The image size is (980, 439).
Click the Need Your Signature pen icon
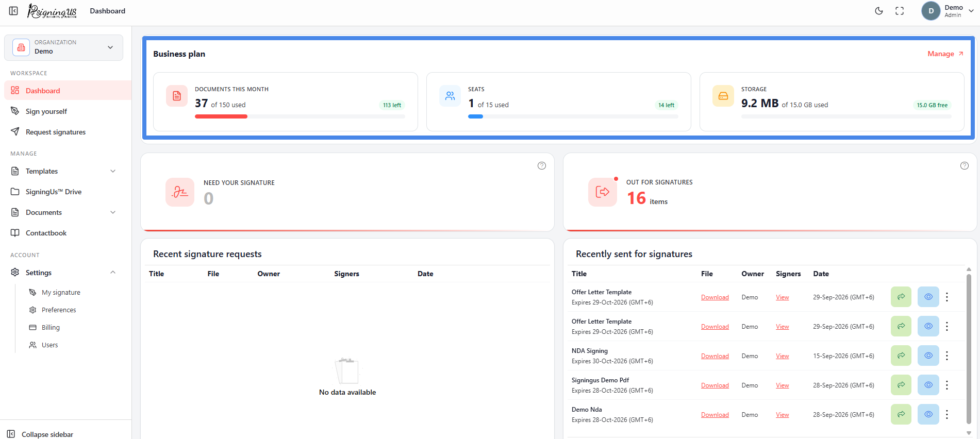tap(180, 192)
